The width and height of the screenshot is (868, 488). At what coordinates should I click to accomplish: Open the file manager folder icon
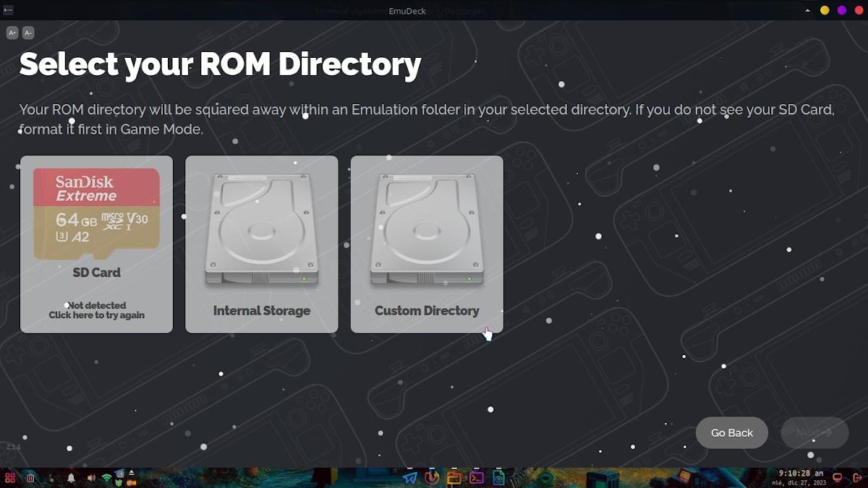(454, 478)
